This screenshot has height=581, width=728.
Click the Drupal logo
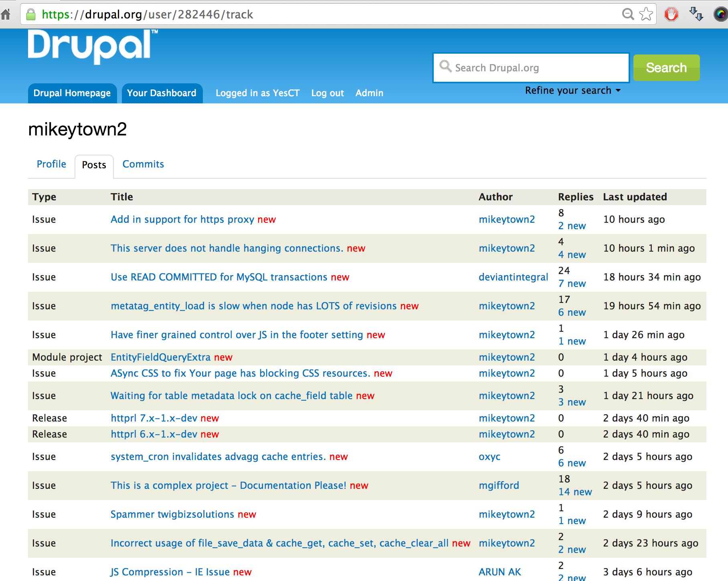click(93, 46)
